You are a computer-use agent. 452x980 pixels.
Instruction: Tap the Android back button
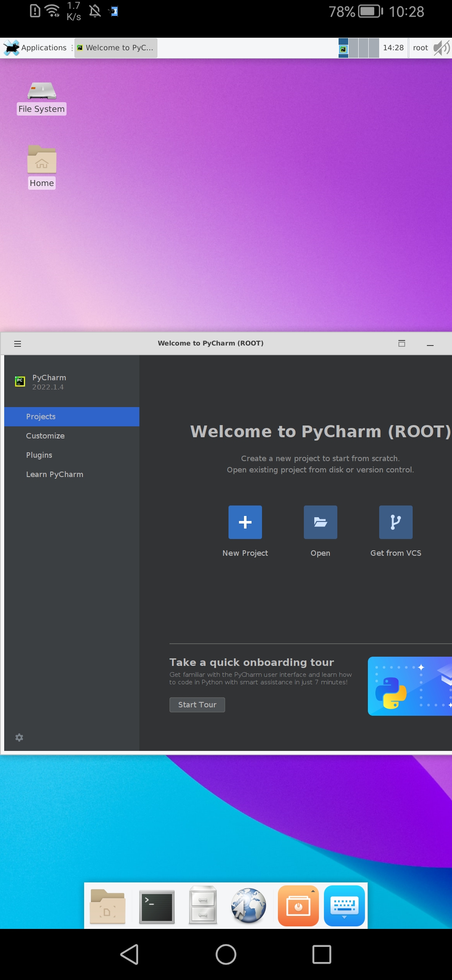pos(130,954)
